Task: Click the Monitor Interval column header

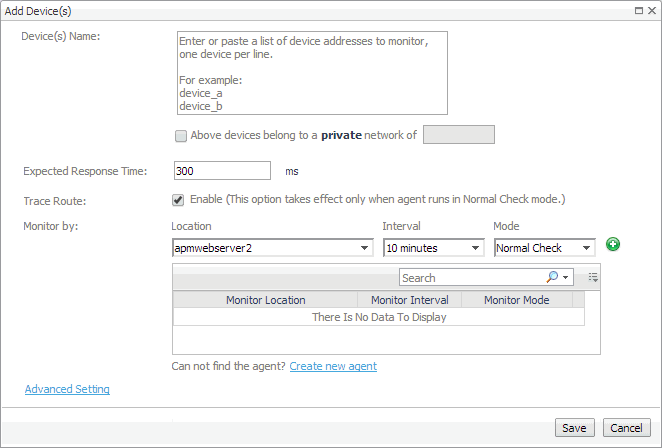Action: (410, 300)
